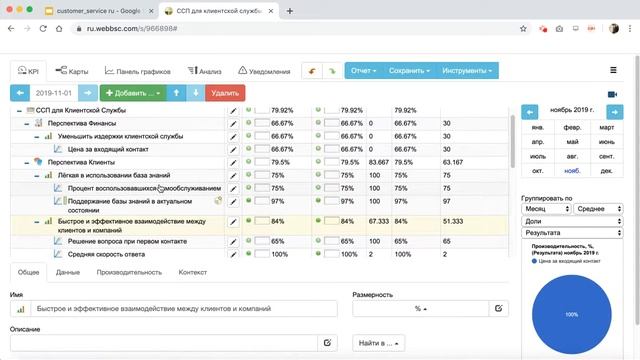Viewport: 640px width, 360px height.
Task: Edit pencil for Перспектива Финансы row
Action: pos(233,123)
